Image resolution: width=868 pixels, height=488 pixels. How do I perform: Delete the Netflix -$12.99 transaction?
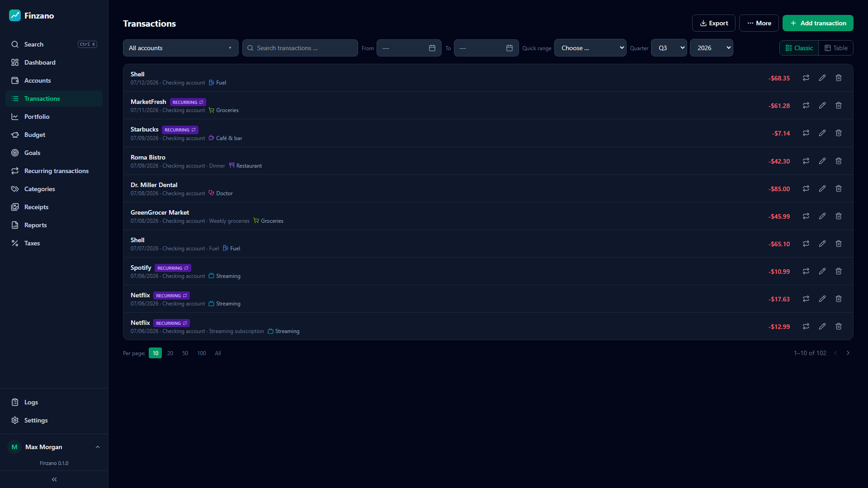(x=839, y=326)
